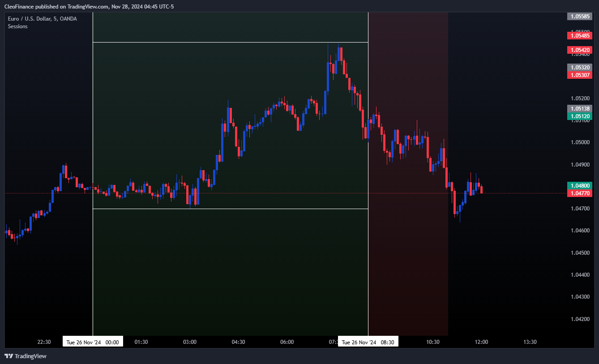
Task: Click the 03:00 time axis label
Action: [x=190, y=342]
